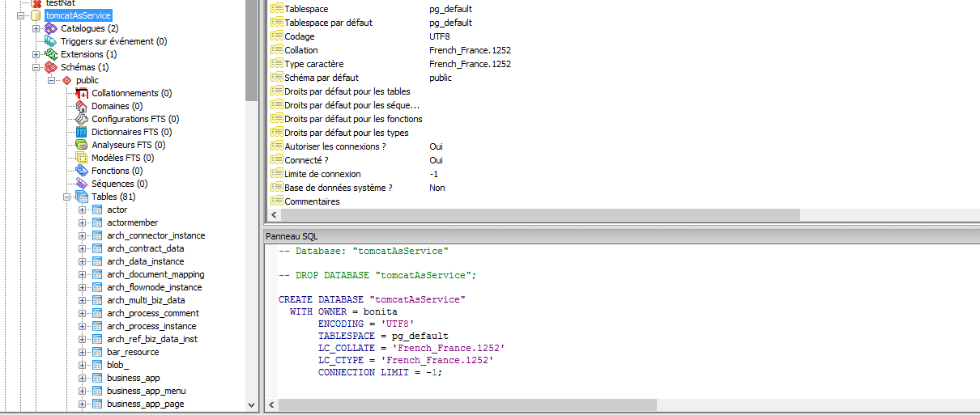Expand the Catalogues (2) node

tap(36, 28)
